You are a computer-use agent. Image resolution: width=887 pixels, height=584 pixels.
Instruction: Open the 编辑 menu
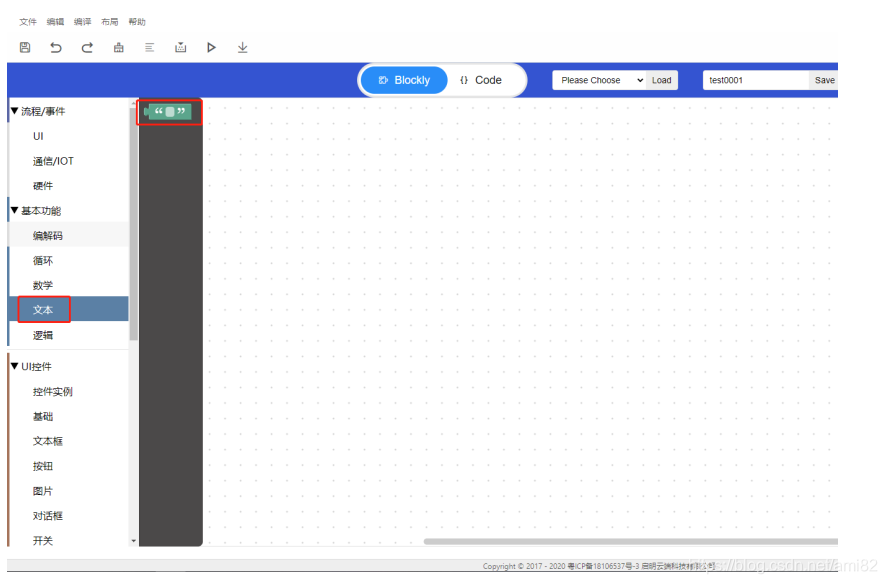pyautogui.click(x=55, y=22)
